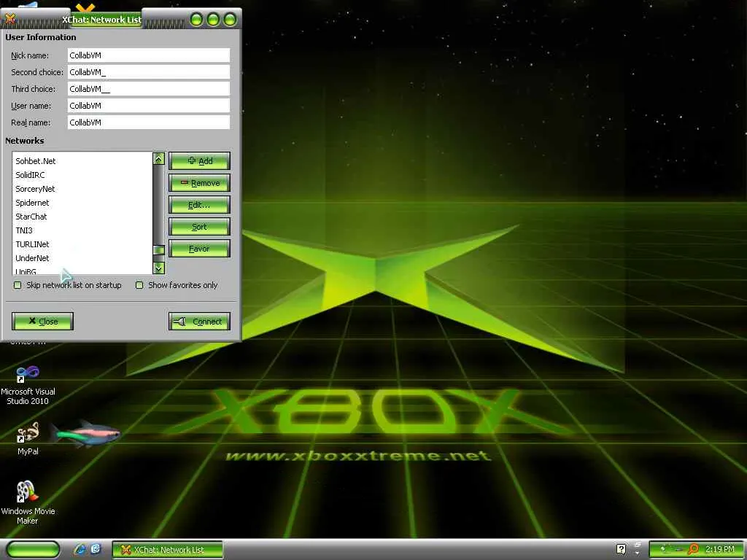Click the Third choice input field
Screen dimensions: 747x560
149,88
